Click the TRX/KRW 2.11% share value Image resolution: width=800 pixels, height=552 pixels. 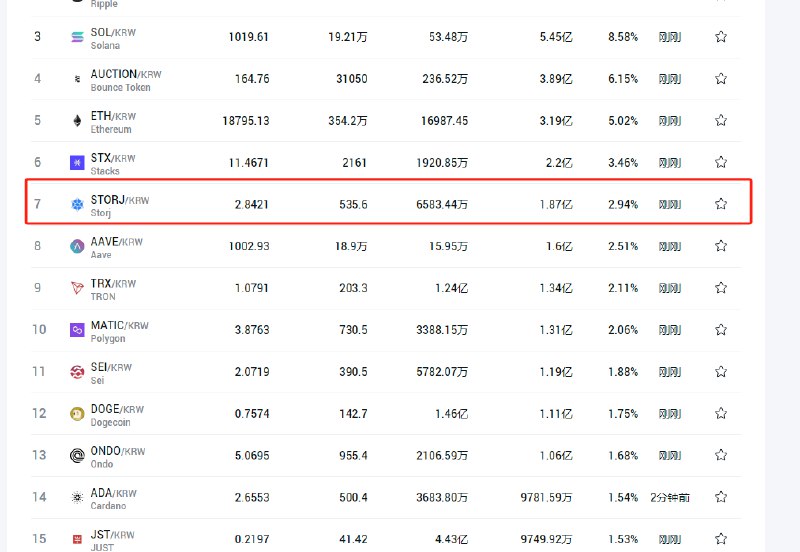tap(622, 288)
